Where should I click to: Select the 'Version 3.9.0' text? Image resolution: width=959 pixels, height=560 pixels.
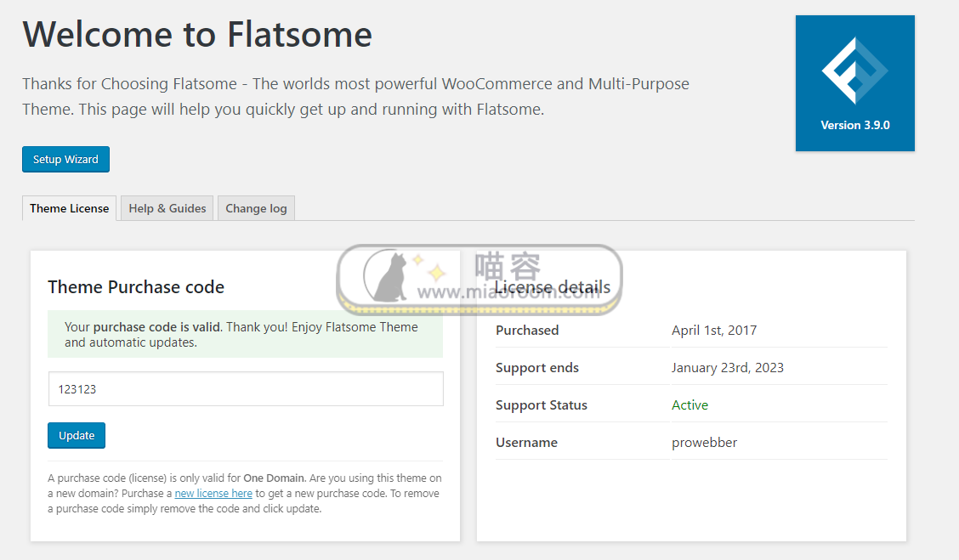(x=855, y=125)
